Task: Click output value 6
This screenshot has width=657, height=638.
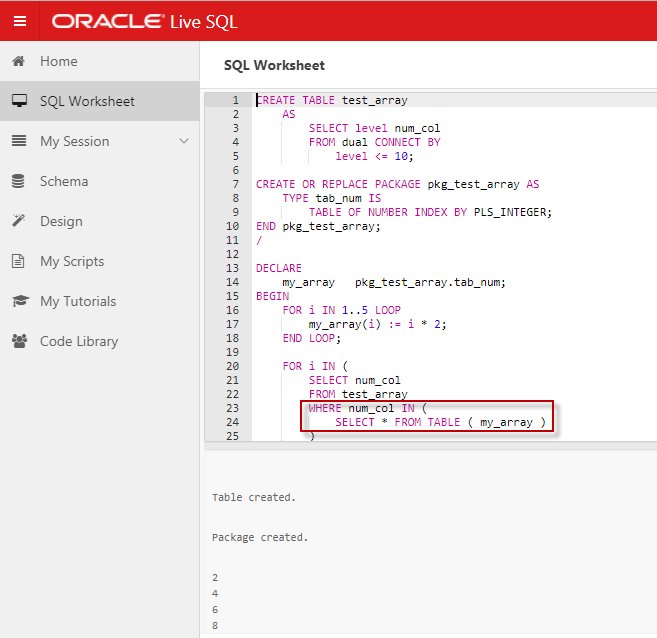Action: click(215, 610)
